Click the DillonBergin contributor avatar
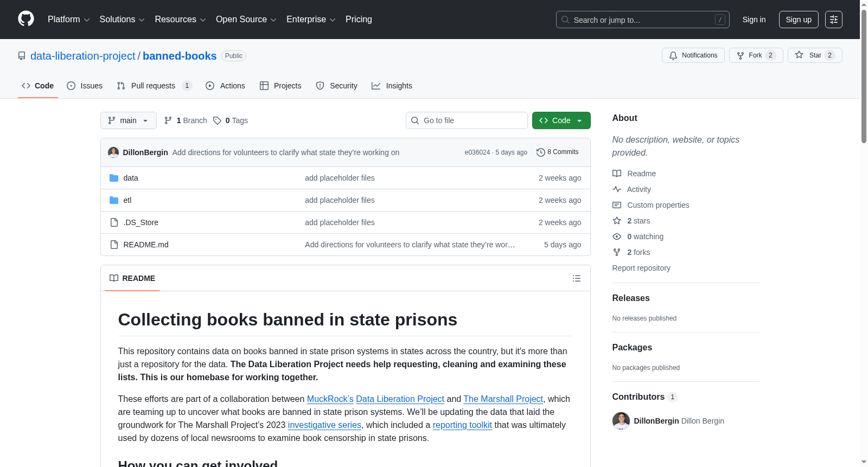This screenshot has height=467, width=868. [x=621, y=421]
